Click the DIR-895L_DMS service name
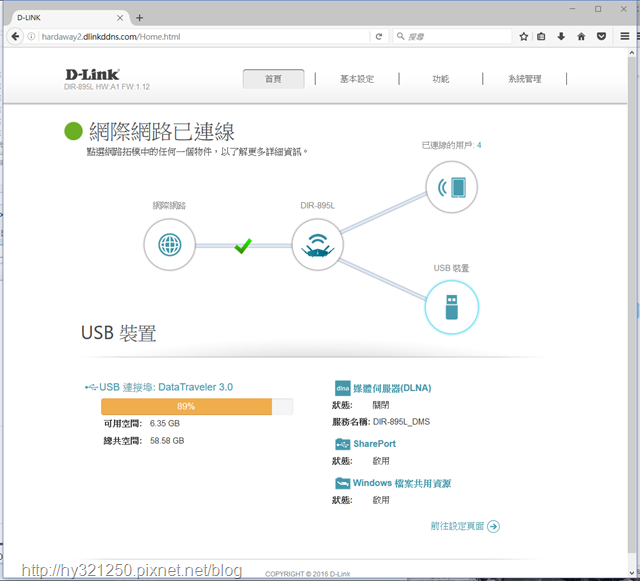Image resolution: width=640 pixels, height=581 pixels. (401, 422)
